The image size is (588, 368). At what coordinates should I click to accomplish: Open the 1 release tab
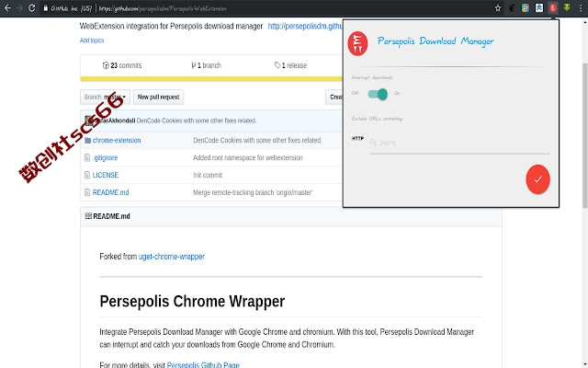290,65
